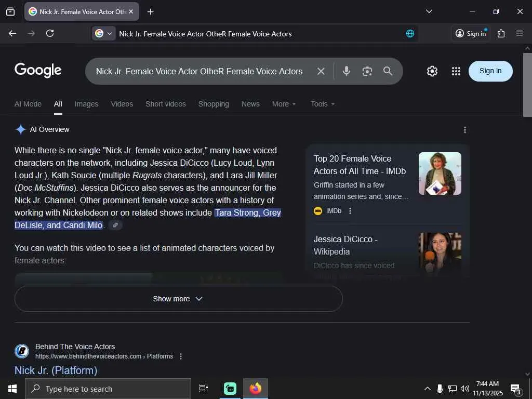532x399 pixels.
Task: Click the Google logo
Action: tap(37, 70)
